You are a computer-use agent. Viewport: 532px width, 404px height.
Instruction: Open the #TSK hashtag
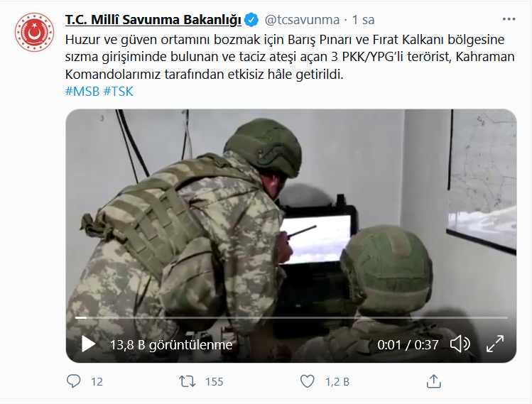pos(119,92)
